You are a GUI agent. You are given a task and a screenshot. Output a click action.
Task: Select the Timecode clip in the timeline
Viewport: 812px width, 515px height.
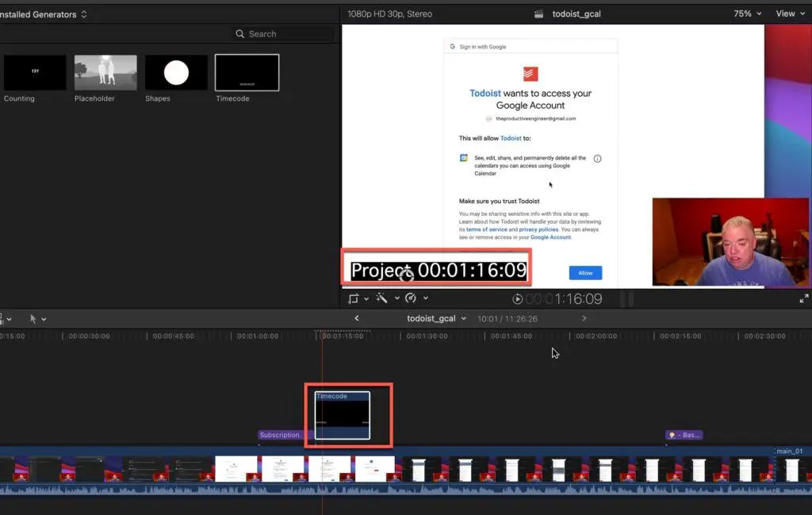point(343,416)
